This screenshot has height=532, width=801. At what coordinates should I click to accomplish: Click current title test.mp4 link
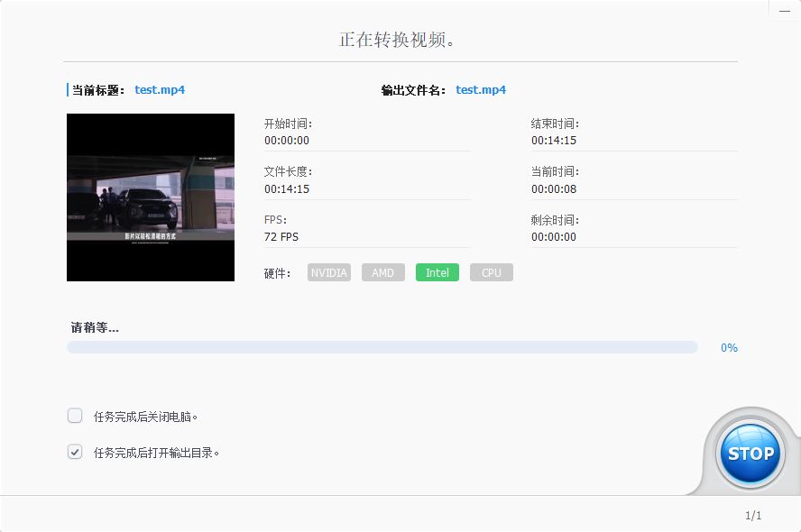160,90
